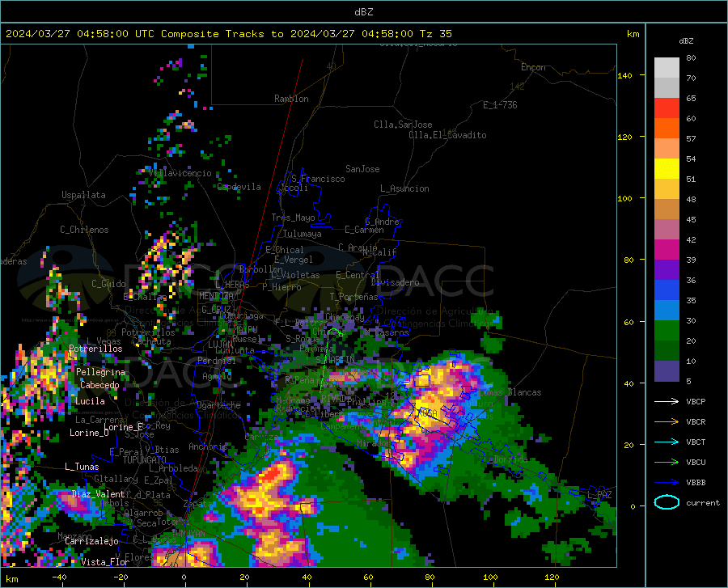
Task: Click the white 'L_Tunas' label
Action: (82, 467)
